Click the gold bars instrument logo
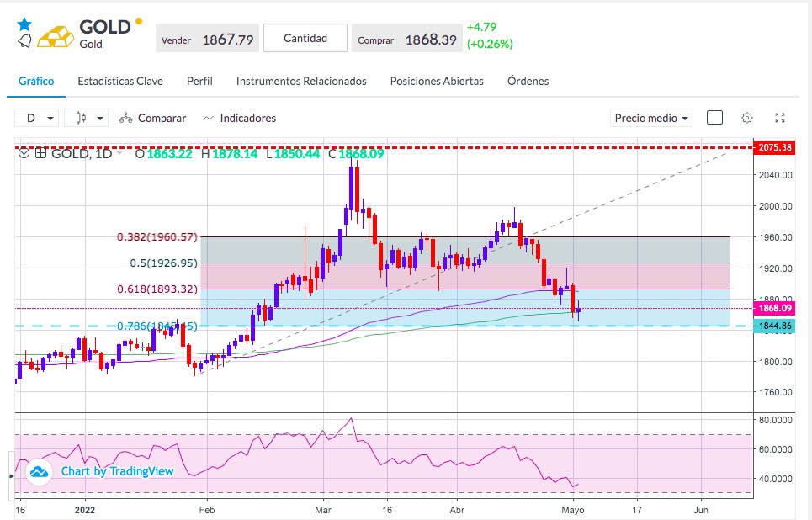Screen dimensions: 812x520 pyautogui.click(x=56, y=37)
